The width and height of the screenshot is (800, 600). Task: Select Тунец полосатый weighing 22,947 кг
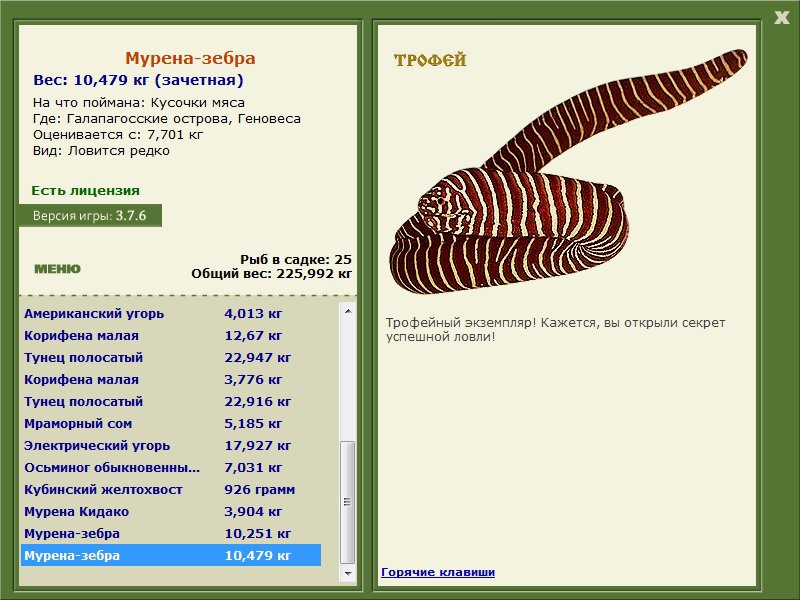pos(171,358)
